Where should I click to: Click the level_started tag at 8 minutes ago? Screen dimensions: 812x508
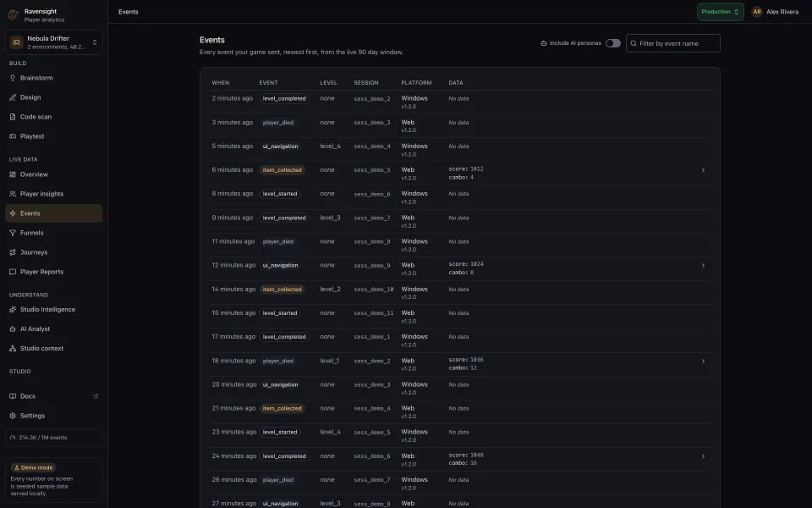(280, 194)
